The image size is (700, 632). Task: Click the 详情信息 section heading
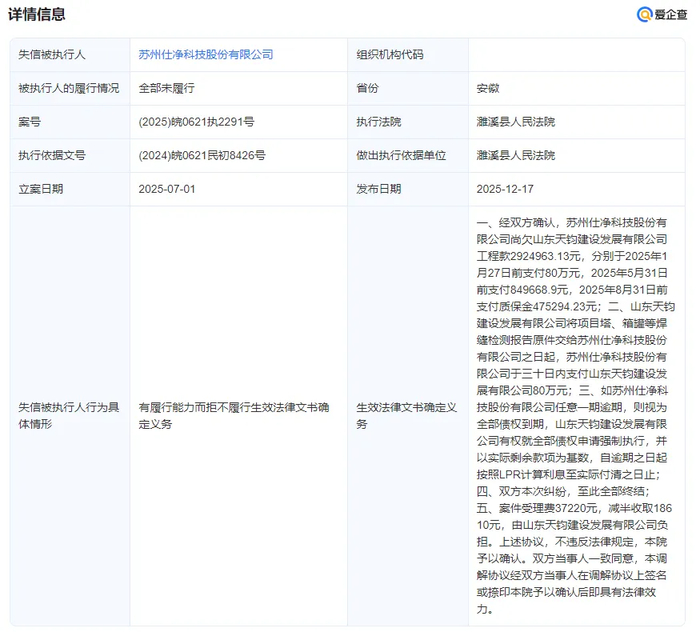coord(37,14)
